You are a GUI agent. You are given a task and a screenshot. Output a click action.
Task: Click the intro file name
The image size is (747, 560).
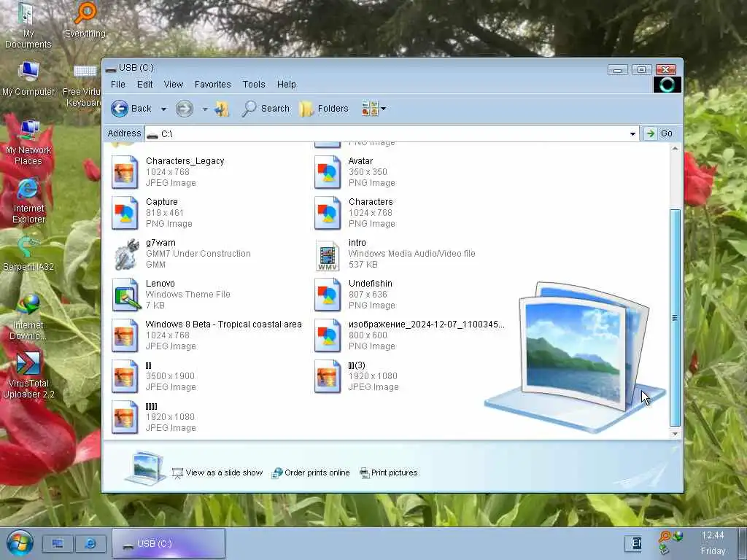pos(357,242)
